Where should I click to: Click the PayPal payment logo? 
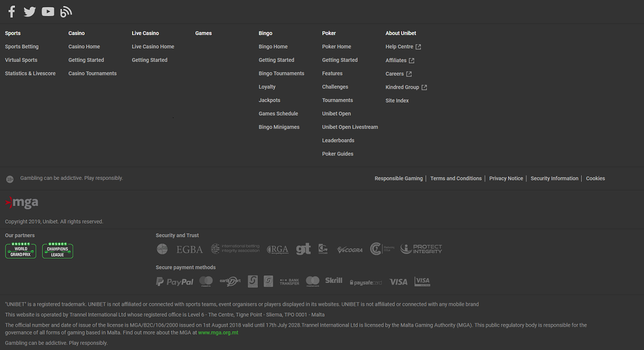point(175,282)
